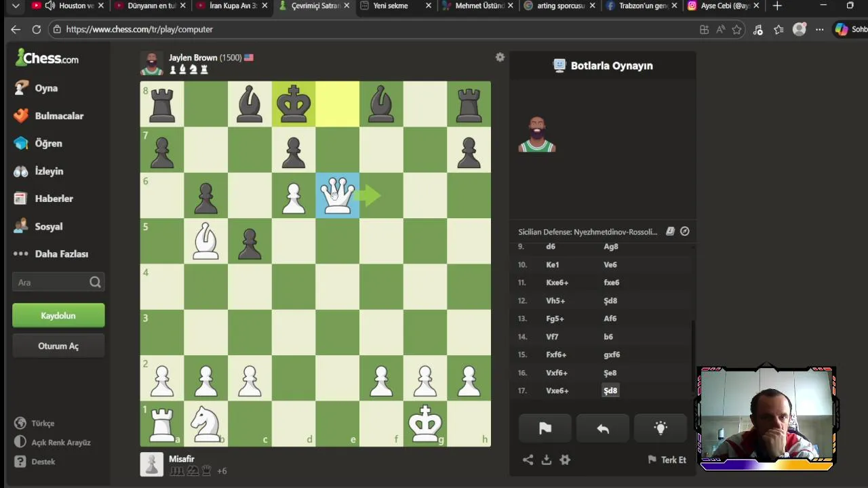Screen dimensions: 868x488
Task: Click the Kaydolun sign-up button
Action: 58,316
